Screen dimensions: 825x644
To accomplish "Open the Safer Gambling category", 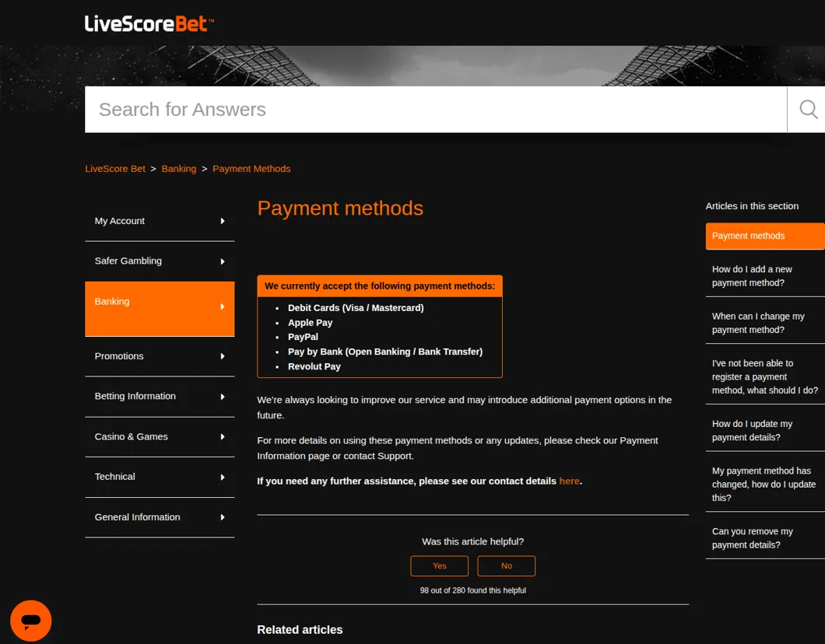I will pos(160,261).
